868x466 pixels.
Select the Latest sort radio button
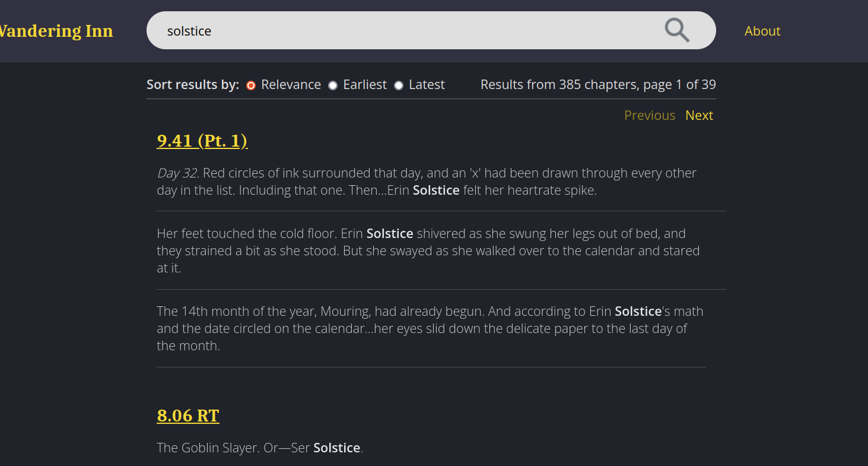pyautogui.click(x=399, y=85)
